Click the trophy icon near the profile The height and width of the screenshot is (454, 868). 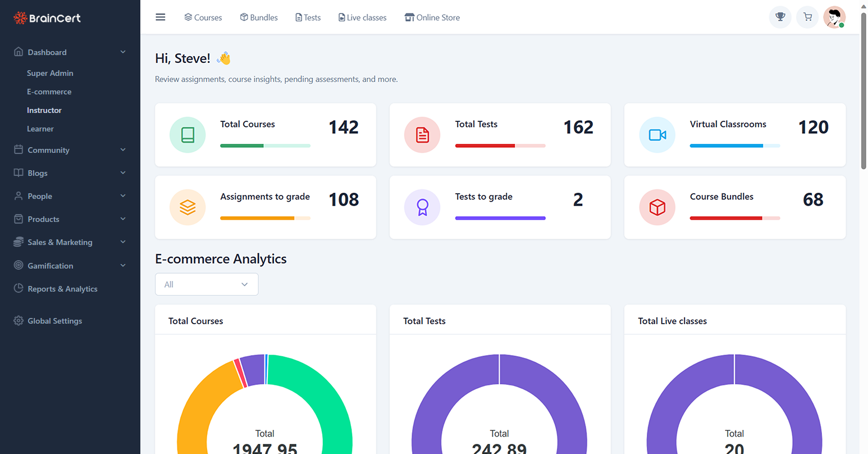point(780,17)
